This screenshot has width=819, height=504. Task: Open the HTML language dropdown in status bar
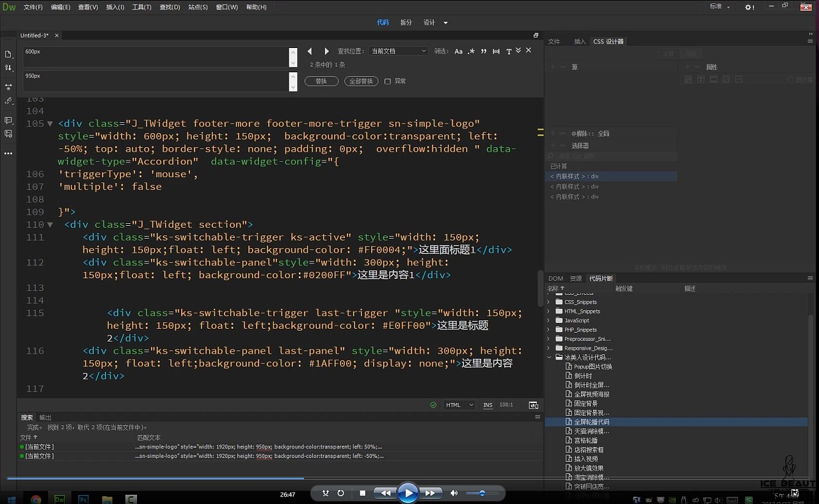[459, 405]
